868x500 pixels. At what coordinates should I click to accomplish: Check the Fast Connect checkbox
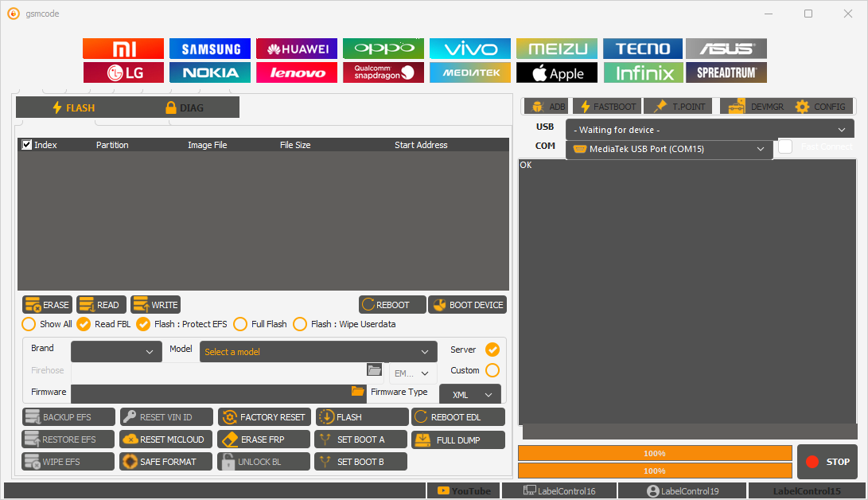pyautogui.click(x=785, y=146)
